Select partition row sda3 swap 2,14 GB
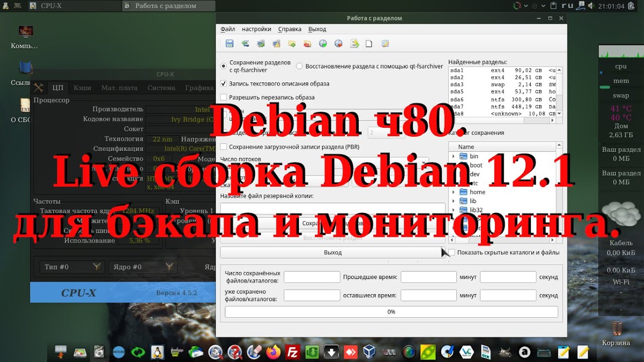 [502, 85]
